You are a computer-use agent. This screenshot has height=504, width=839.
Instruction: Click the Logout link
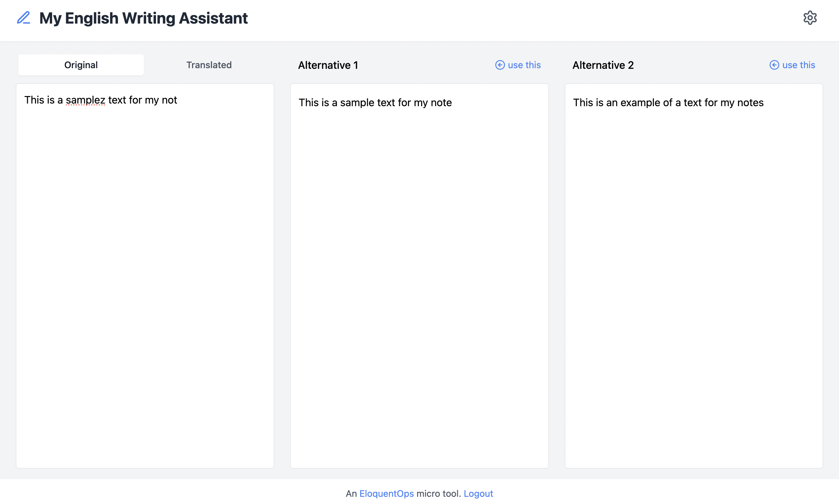pyautogui.click(x=478, y=494)
